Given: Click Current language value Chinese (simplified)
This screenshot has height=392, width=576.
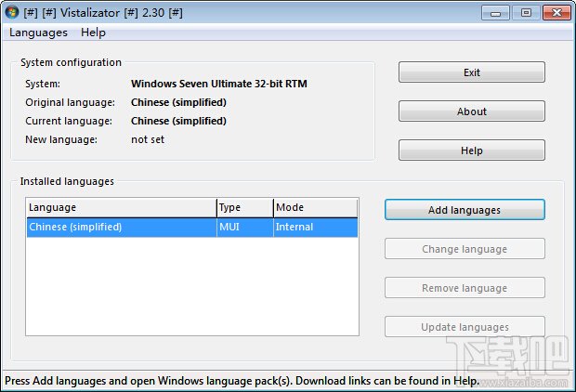Looking at the screenshot, I should tap(178, 122).
